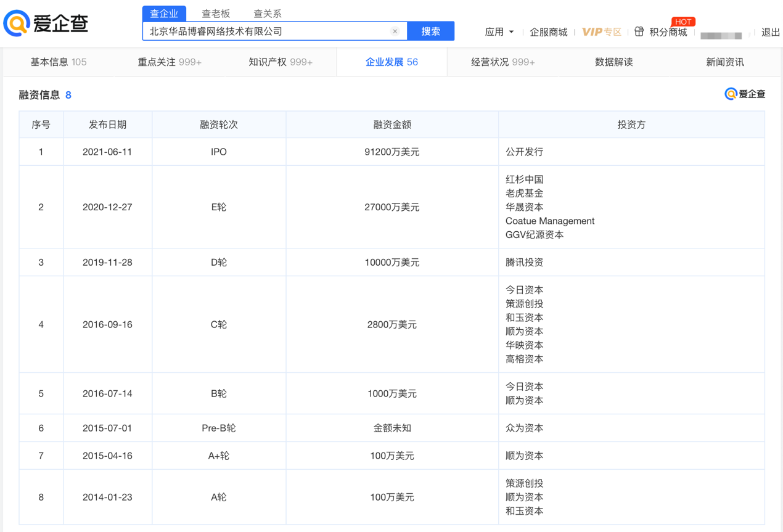Click the Pre-B轮 round cell
This screenshot has height=532, width=783.
tap(219, 428)
